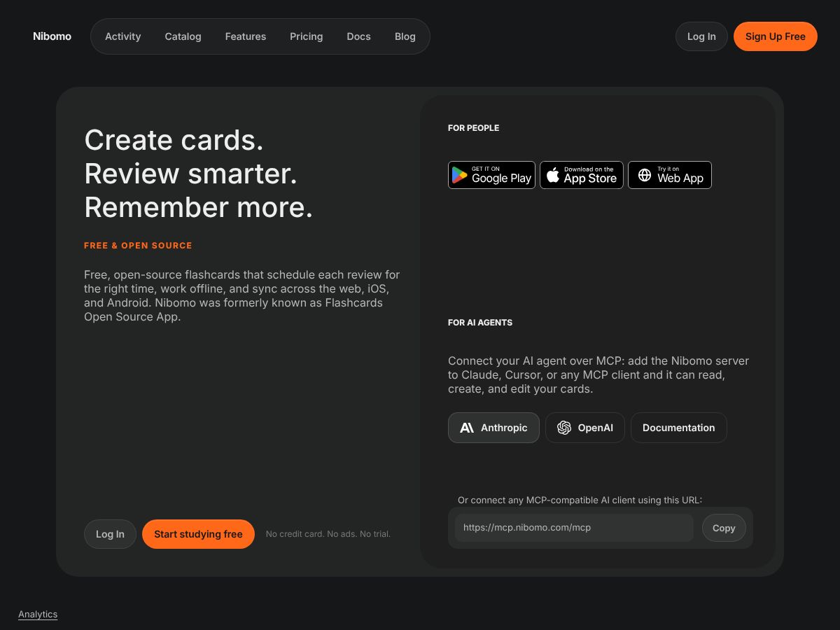Click 'No credit card. No ads. No trial.' text

pyautogui.click(x=328, y=534)
